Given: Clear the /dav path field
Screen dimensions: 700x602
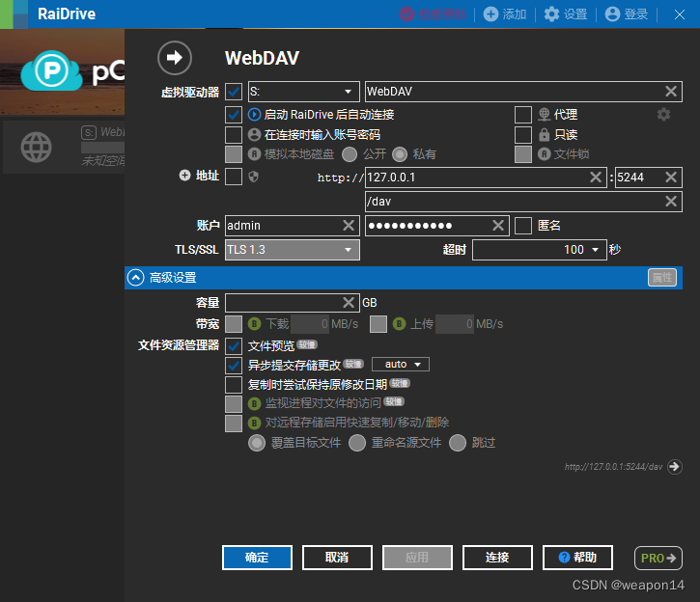Looking at the screenshot, I should point(670,202).
